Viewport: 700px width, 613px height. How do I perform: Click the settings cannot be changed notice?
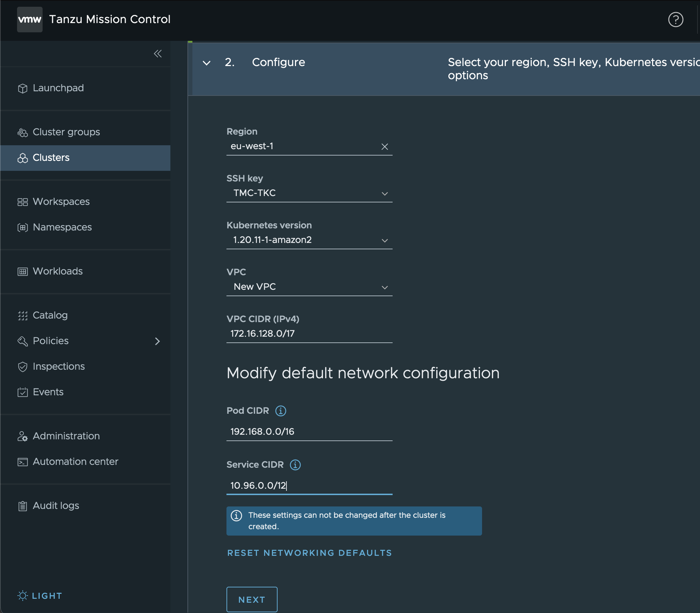(x=354, y=521)
